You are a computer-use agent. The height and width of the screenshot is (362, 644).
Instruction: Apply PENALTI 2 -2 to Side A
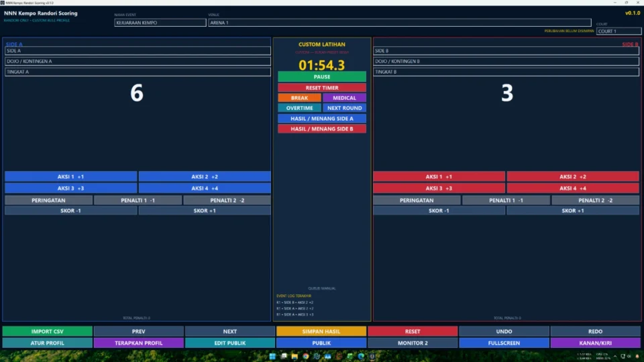pos(227,200)
